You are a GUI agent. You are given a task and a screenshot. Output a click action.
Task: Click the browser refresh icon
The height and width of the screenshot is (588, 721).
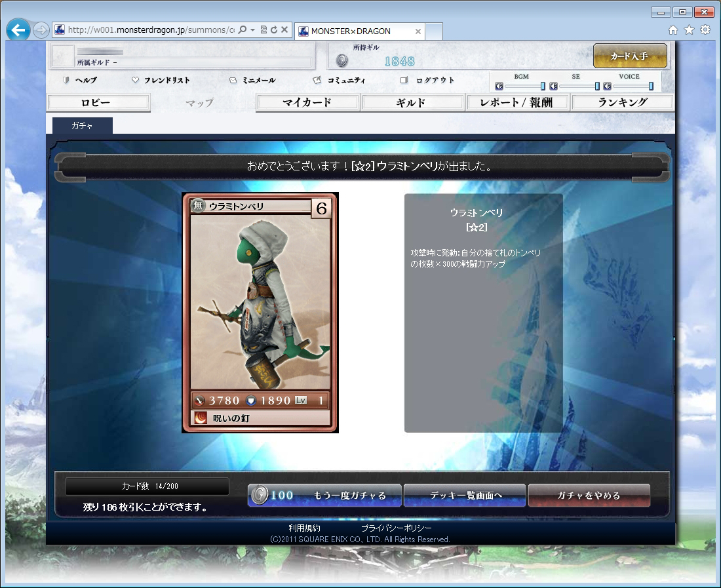274,30
